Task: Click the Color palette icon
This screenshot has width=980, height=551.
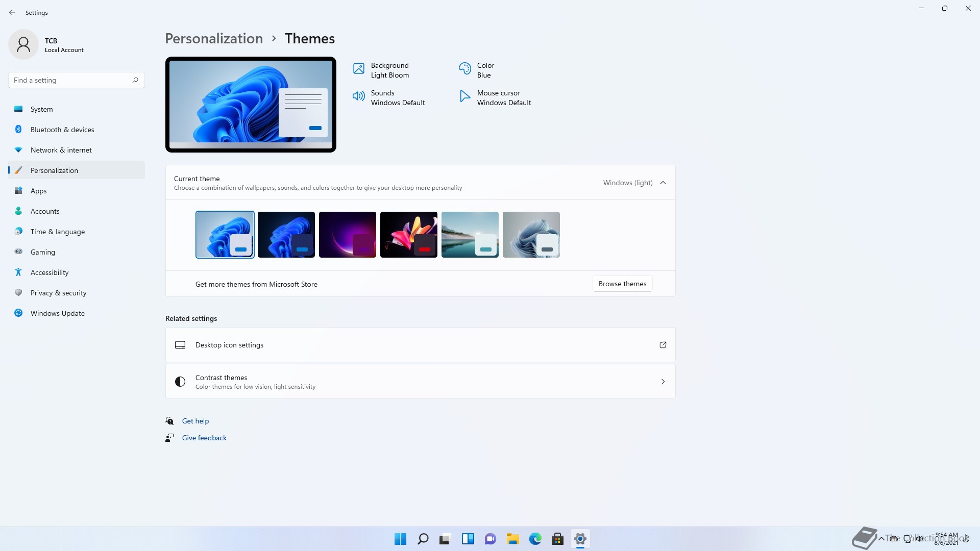Action: click(464, 68)
